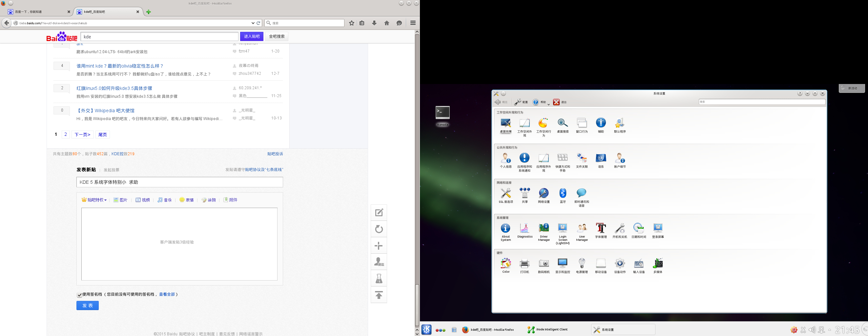The height and width of the screenshot is (336, 868).
Task: Open 桌面搜索 settings module
Action: 562,125
